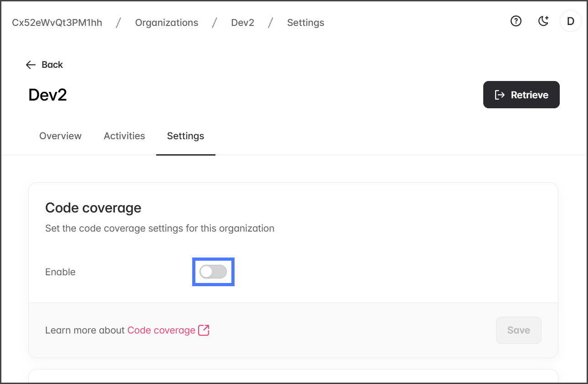Switch theme with the moon icon
The height and width of the screenshot is (384, 588).
543,21
